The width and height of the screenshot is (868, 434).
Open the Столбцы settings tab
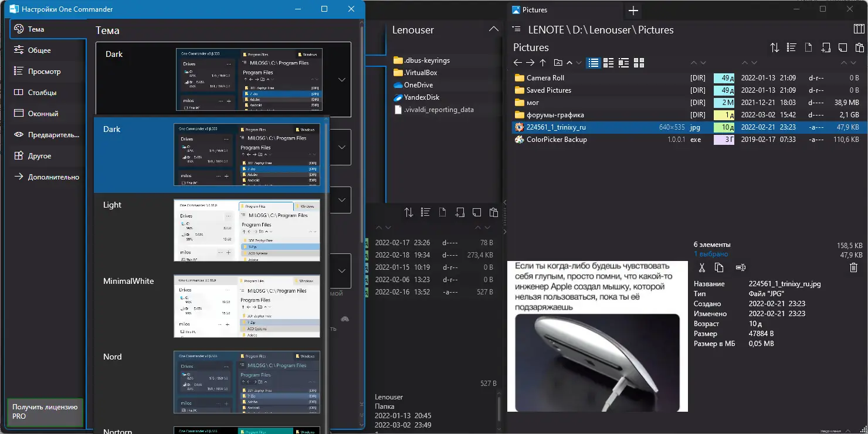[x=48, y=93]
